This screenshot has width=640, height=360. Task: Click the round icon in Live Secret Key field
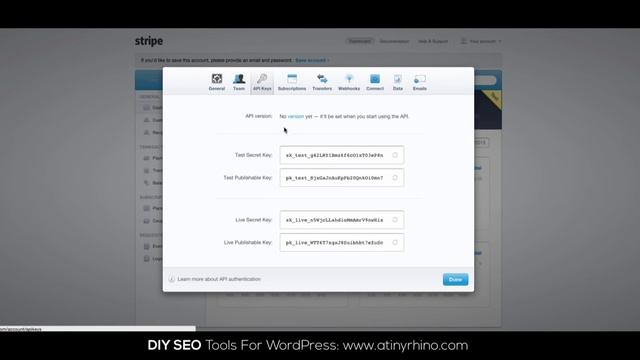[x=395, y=220]
